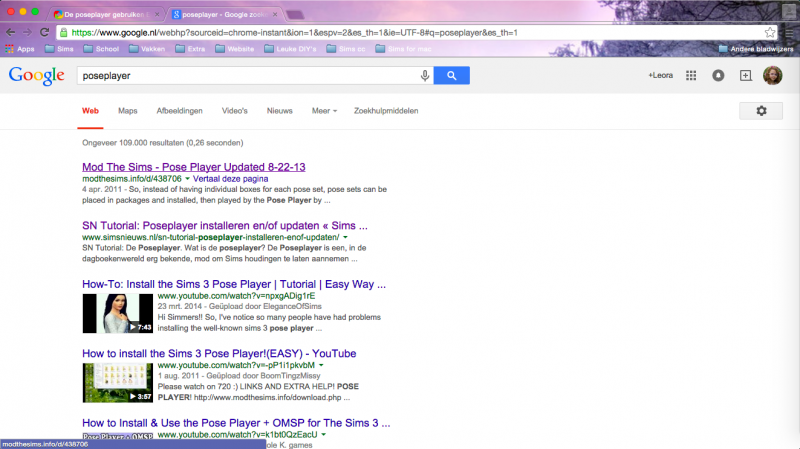Open Zoekhulpmiddelen search tools
Viewport: 800px width, 449px height.
pos(386,111)
